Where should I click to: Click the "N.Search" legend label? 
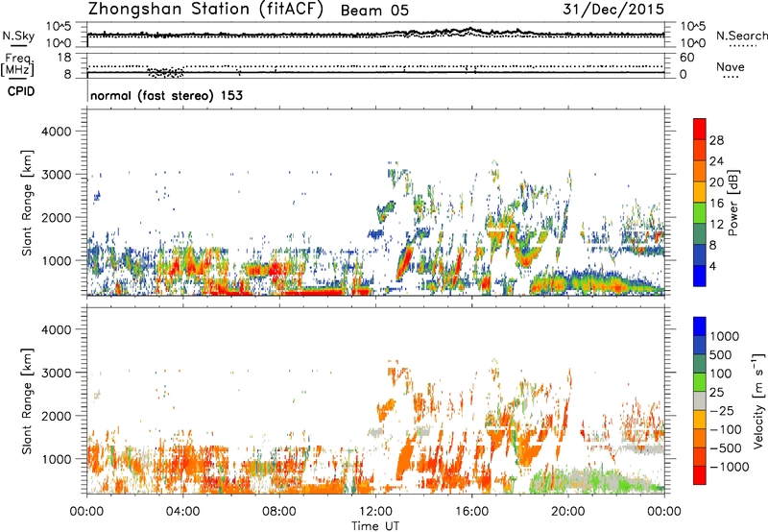coord(741,36)
